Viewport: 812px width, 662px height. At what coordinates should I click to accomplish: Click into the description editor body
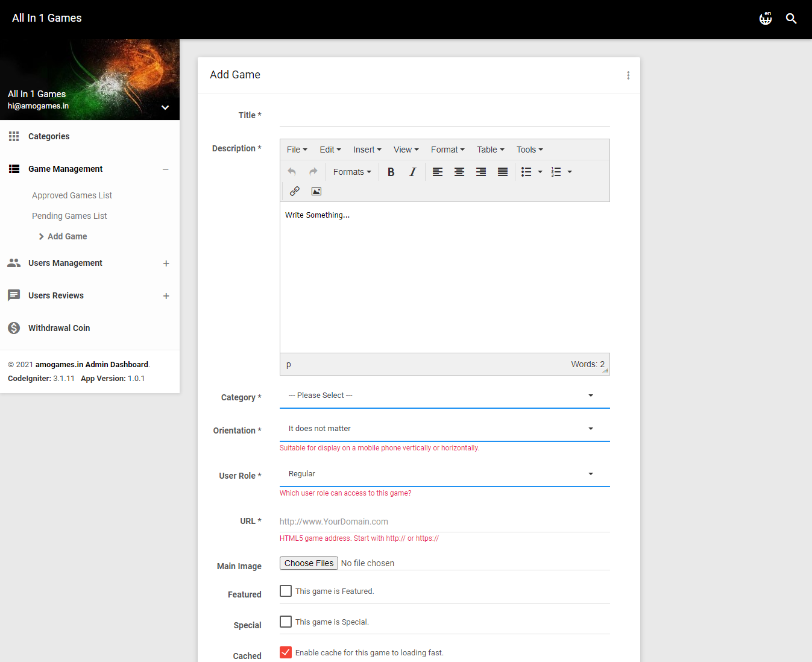click(x=445, y=277)
